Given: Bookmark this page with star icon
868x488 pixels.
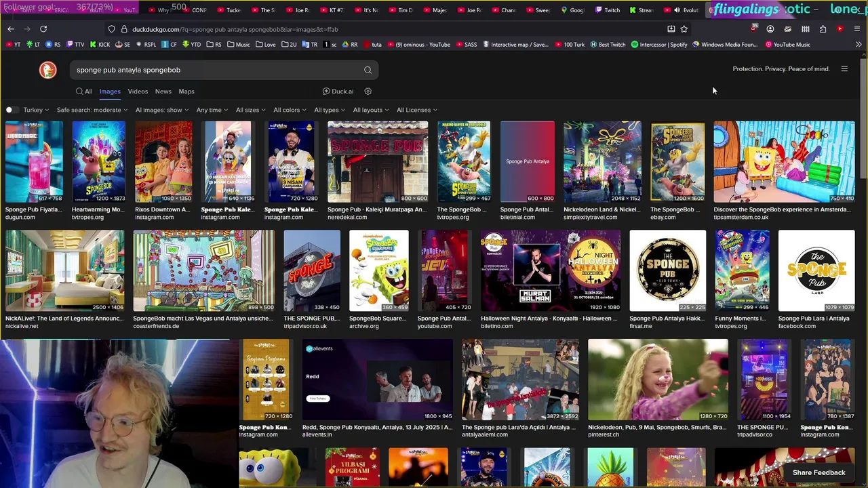Looking at the screenshot, I should (x=684, y=29).
